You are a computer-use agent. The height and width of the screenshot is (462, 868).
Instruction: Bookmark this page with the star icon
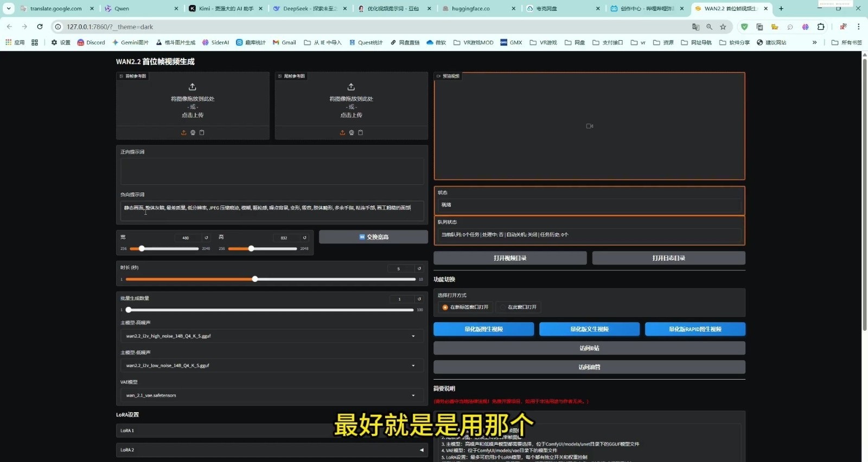(723, 27)
